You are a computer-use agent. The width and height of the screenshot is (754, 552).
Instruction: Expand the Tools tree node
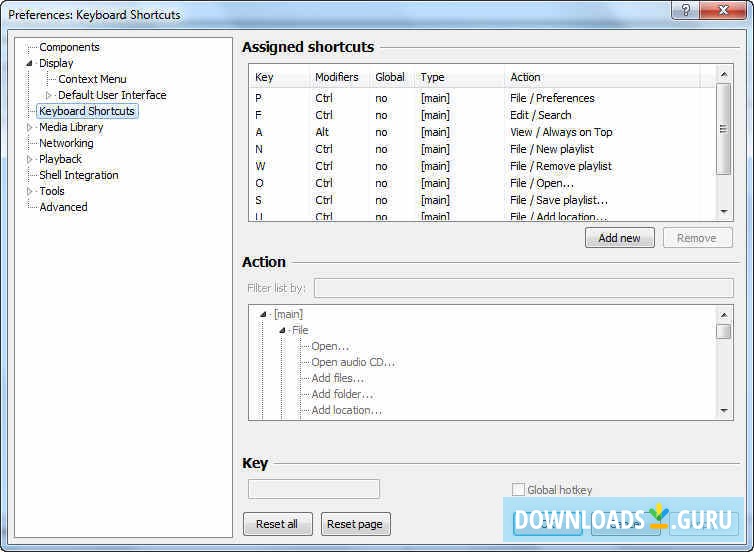point(29,191)
